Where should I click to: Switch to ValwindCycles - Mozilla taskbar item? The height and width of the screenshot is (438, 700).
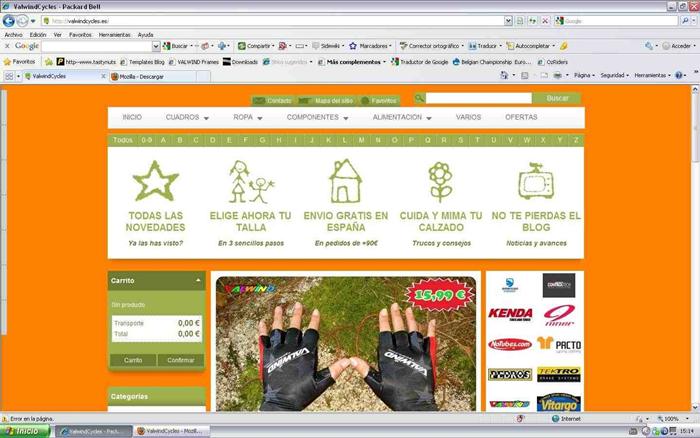[x=171, y=431]
